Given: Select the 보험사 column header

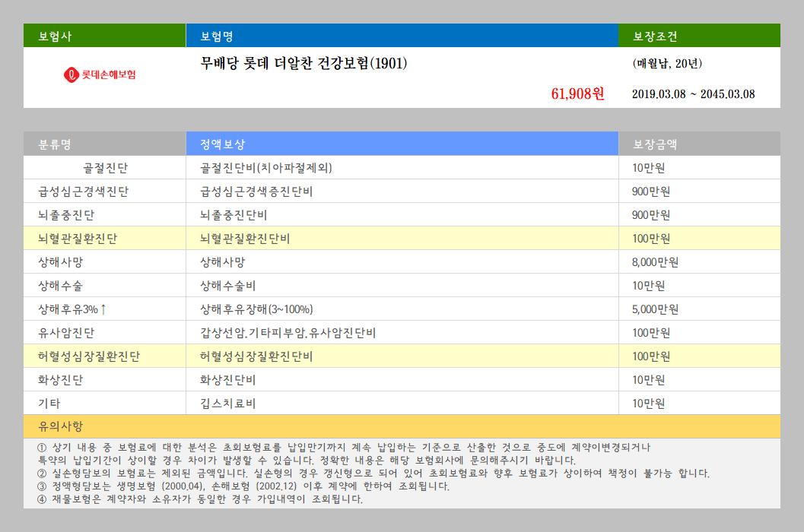Looking at the screenshot, I should [105, 36].
